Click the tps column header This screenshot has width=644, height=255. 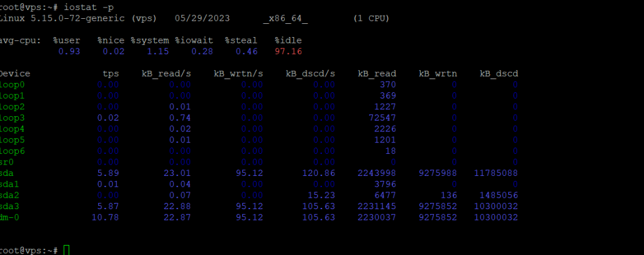(x=111, y=73)
